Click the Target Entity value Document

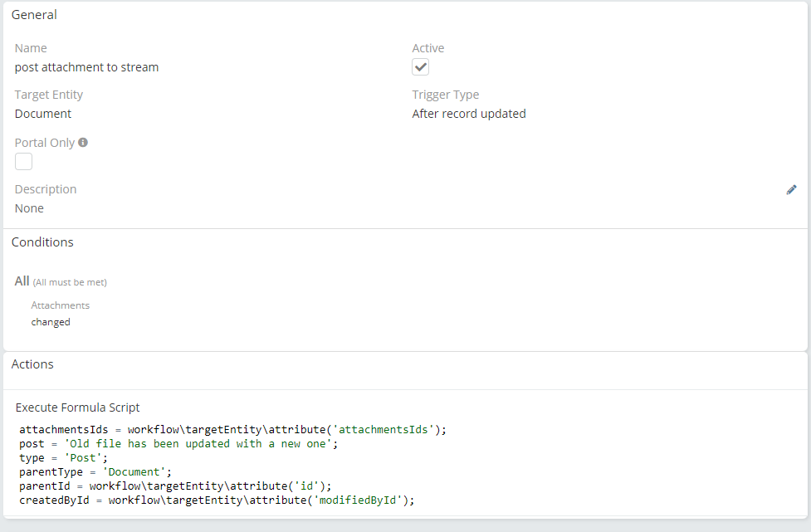[x=43, y=114]
